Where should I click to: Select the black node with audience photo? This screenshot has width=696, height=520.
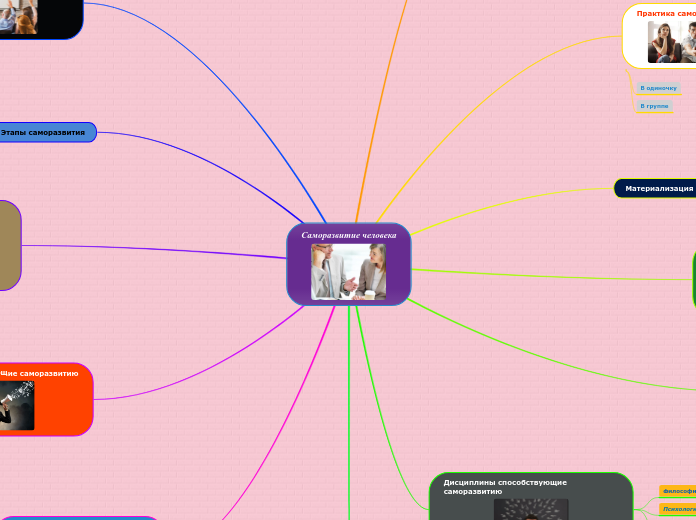41,20
